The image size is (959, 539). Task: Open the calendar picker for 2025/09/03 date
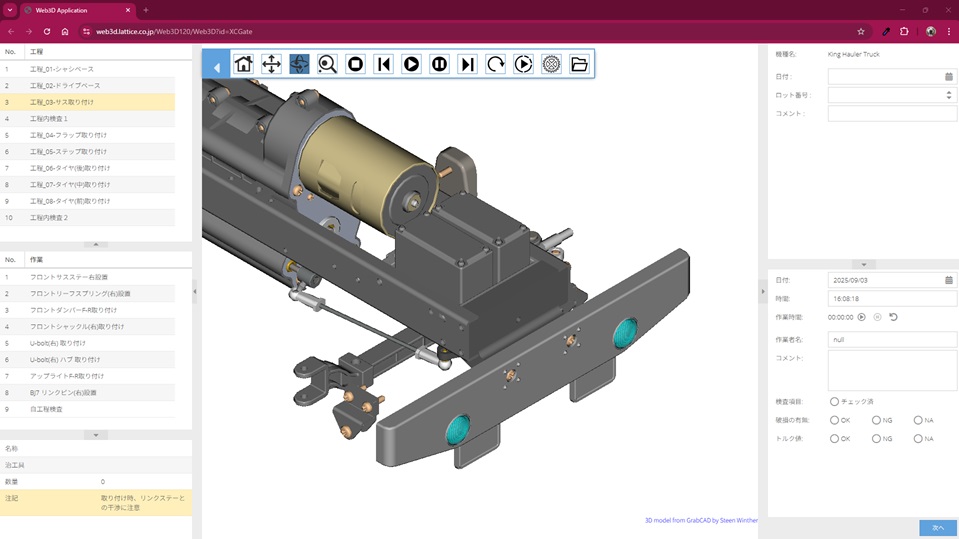949,280
